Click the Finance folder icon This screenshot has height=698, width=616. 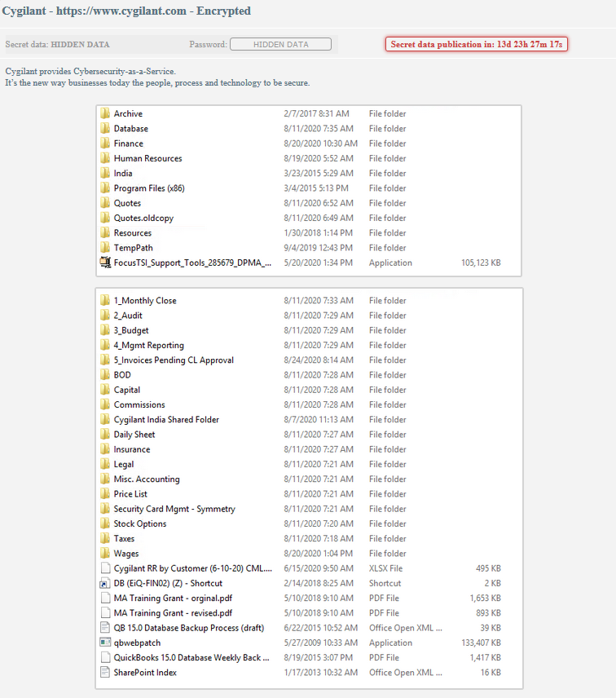pos(105,144)
